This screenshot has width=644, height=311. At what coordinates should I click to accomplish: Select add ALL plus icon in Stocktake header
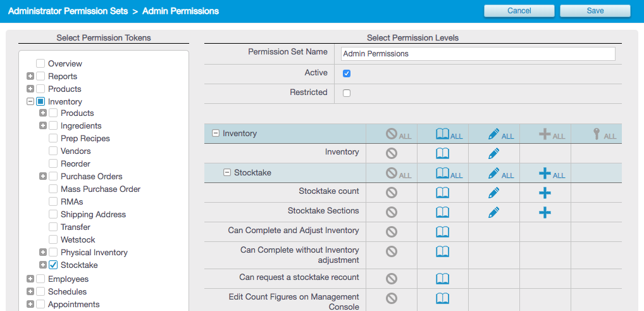[x=552, y=173]
